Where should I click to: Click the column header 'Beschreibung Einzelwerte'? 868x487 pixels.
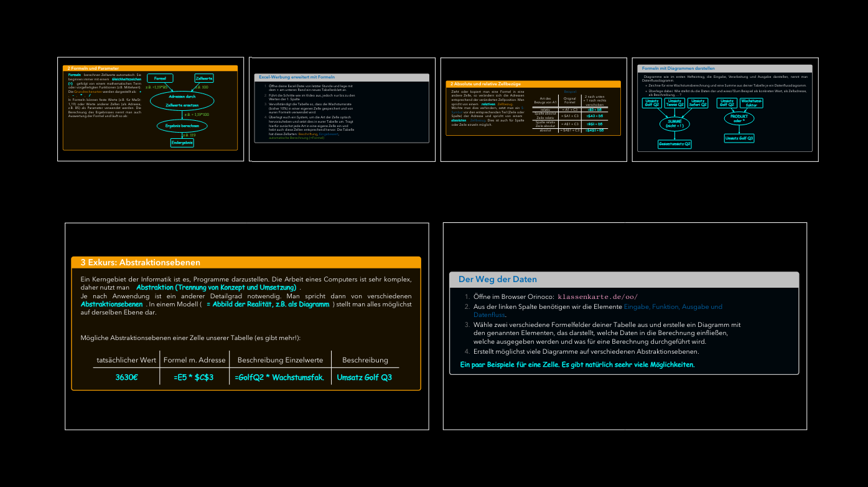[280, 360]
